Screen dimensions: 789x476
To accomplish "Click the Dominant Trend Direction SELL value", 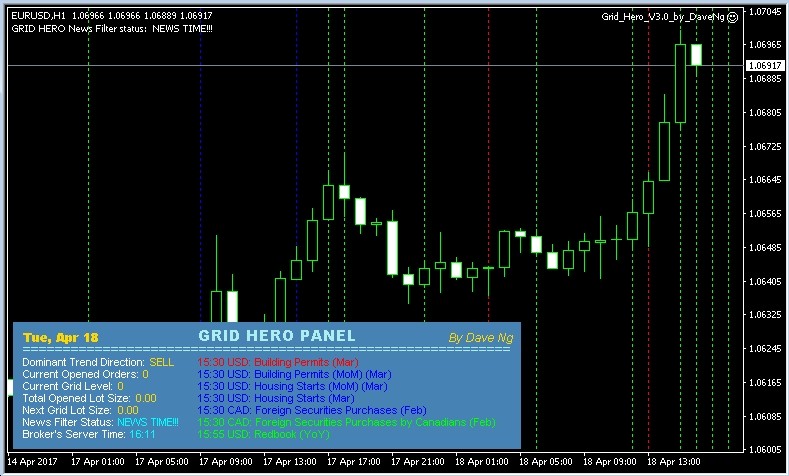I will coord(162,362).
